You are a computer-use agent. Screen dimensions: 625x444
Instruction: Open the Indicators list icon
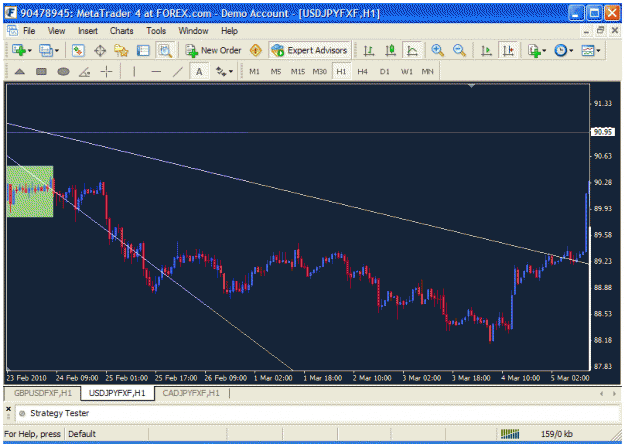[x=534, y=51]
